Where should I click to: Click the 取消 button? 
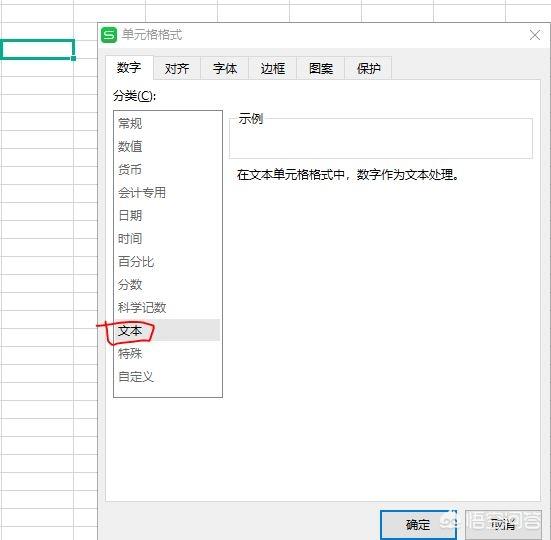click(x=503, y=525)
